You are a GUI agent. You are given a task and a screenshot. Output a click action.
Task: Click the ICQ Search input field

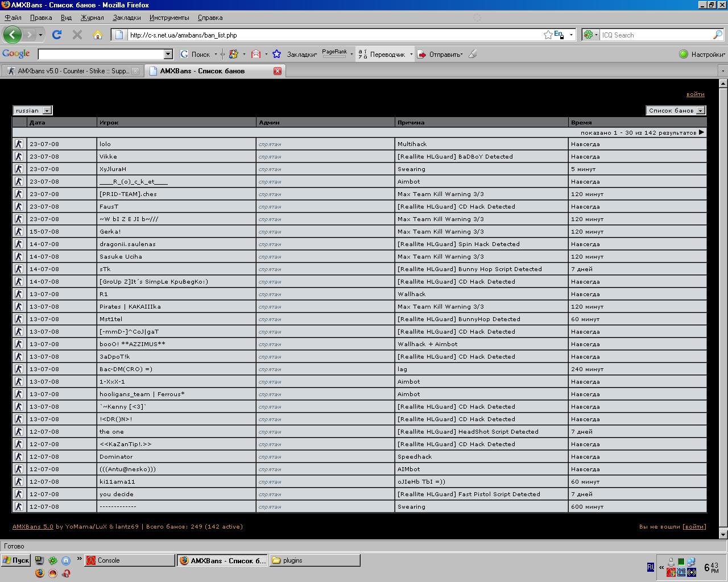[x=655, y=35]
